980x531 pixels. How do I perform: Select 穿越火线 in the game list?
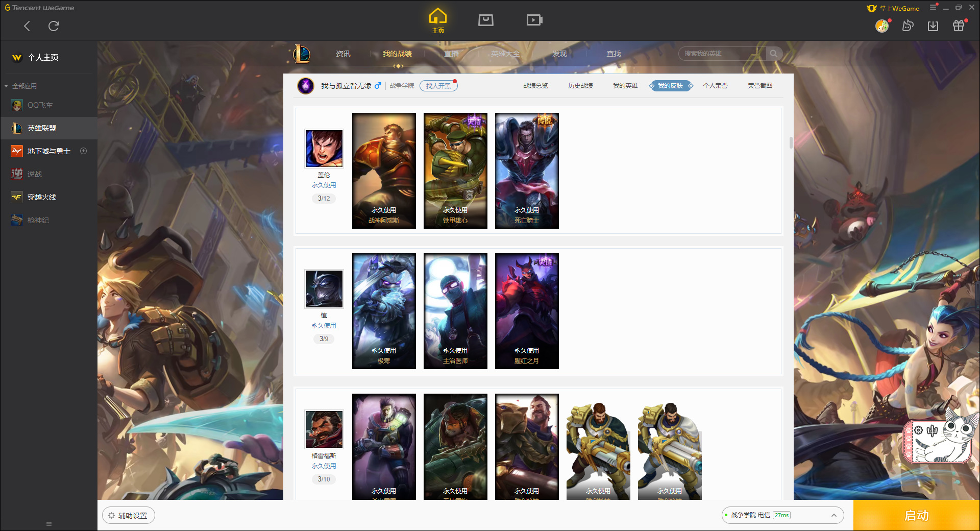pyautogui.click(x=49, y=197)
